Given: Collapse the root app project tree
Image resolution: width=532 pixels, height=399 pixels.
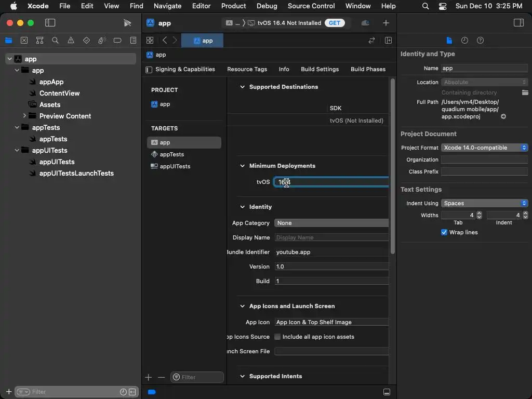Looking at the screenshot, I should [9, 59].
